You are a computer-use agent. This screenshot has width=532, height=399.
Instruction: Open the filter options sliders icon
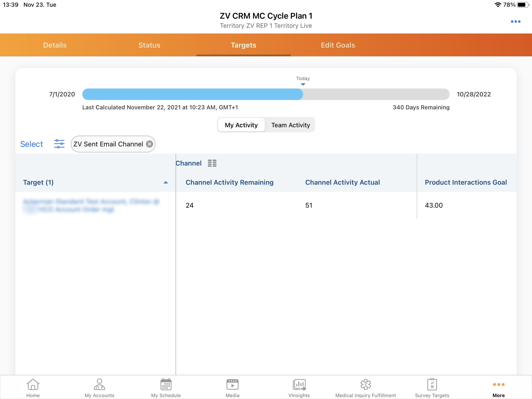tap(59, 144)
